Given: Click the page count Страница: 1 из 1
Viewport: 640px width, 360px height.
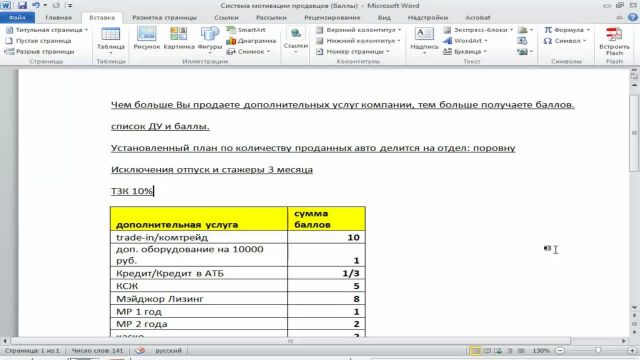Looking at the screenshot, I should [32, 351].
